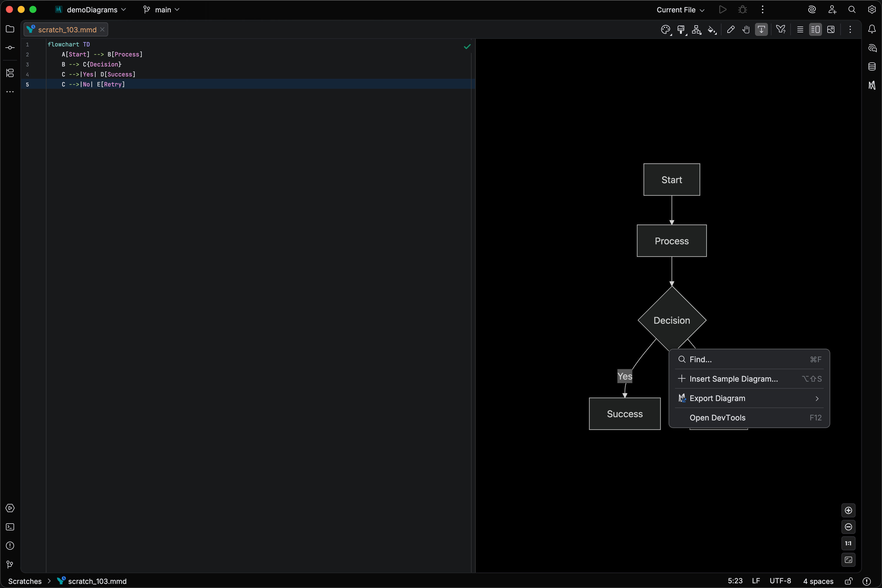This screenshot has width=882, height=588.
Task: Switch to editor-only layout
Action: pos(799,29)
